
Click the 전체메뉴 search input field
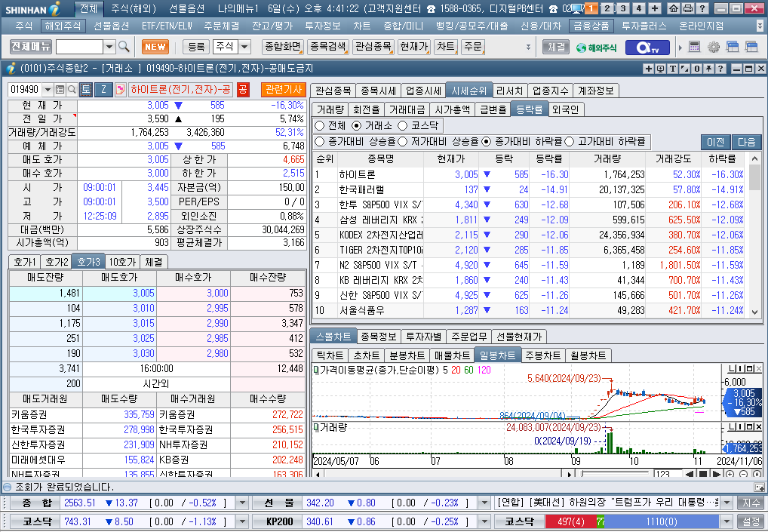[x=79, y=47]
